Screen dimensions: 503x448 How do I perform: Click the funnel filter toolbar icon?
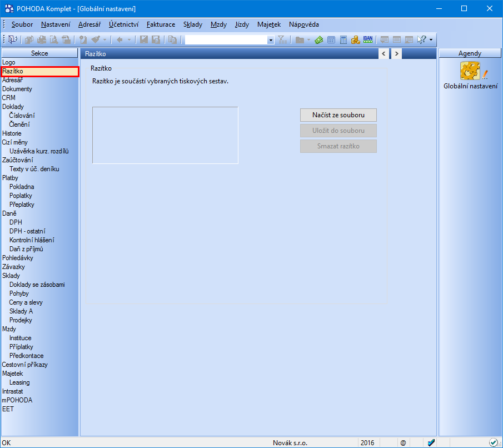tap(282, 39)
